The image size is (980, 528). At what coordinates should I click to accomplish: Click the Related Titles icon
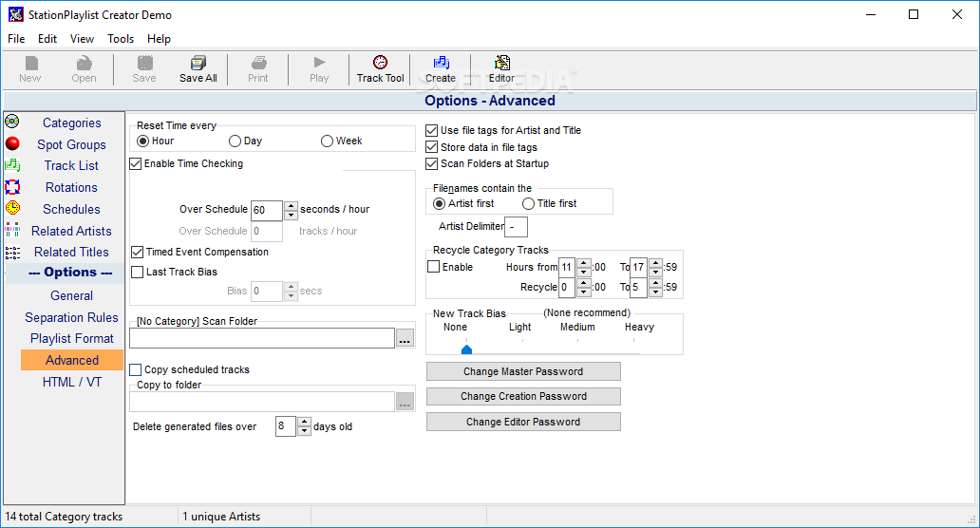click(x=12, y=252)
